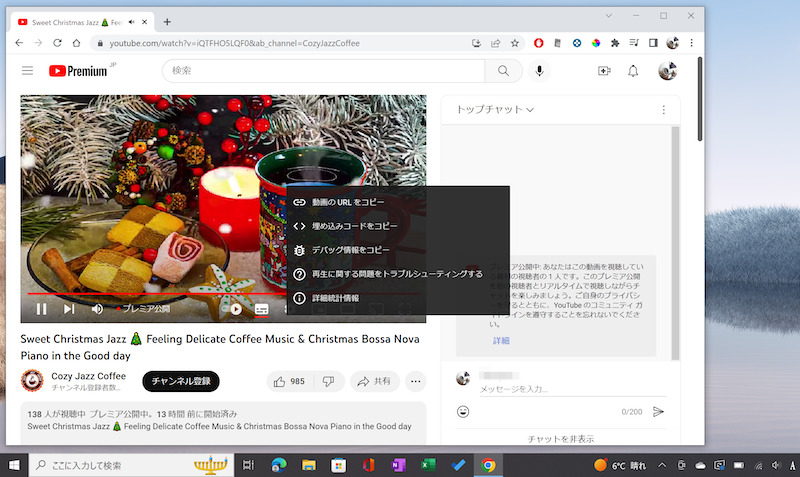Toggle the autoplay switch in player
Image resolution: width=800 pixels, height=477 pixels.
[235, 309]
